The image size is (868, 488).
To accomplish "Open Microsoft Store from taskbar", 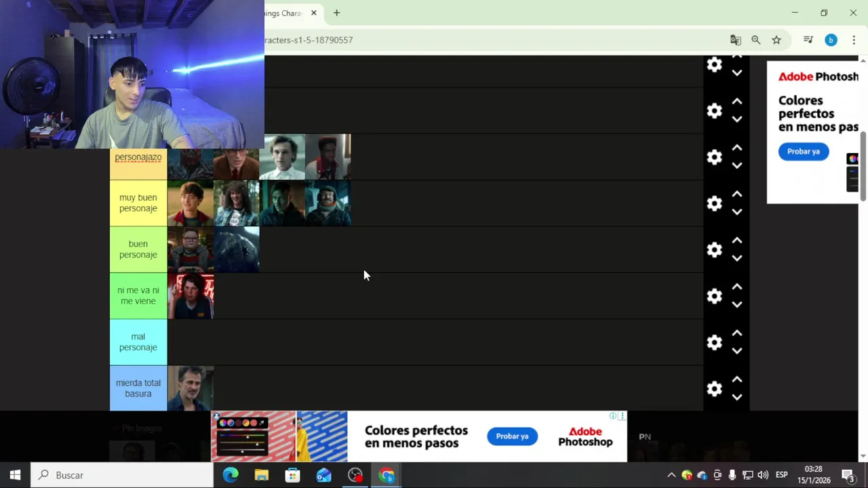I will pyautogui.click(x=293, y=475).
